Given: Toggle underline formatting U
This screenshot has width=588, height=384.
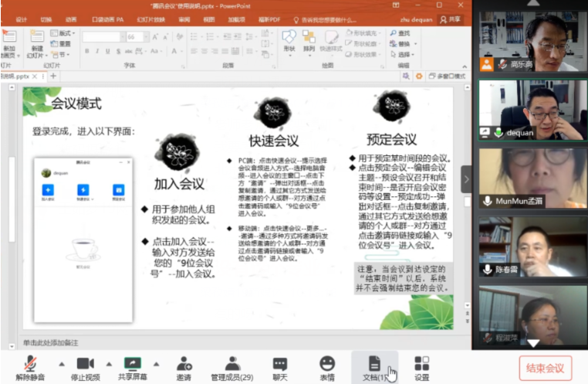Looking at the screenshot, I should [x=107, y=51].
